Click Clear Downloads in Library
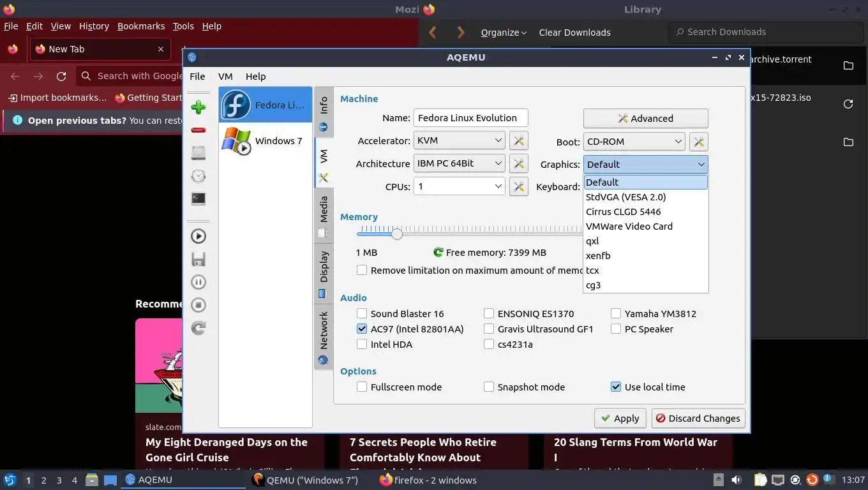Viewport: 868px width, 490px height. 574,33
